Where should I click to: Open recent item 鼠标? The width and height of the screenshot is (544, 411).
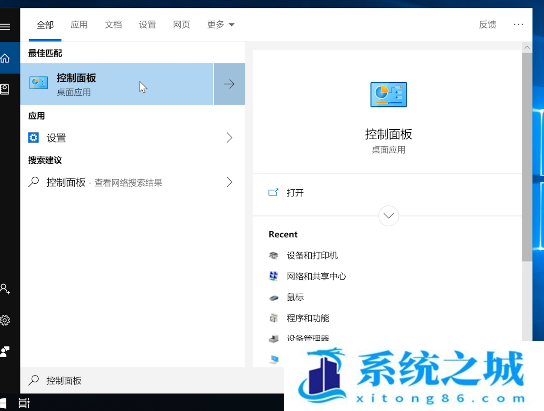pyautogui.click(x=295, y=297)
